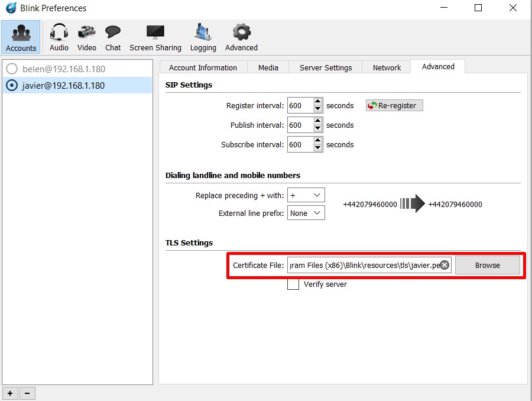
Task: Click the Publish interval value field
Action: pos(300,125)
